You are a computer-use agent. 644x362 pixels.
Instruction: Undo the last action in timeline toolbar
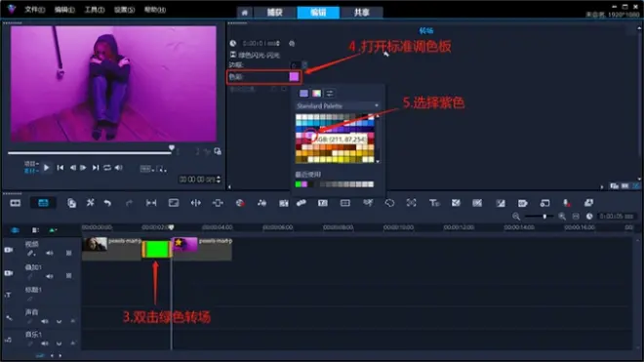point(107,203)
